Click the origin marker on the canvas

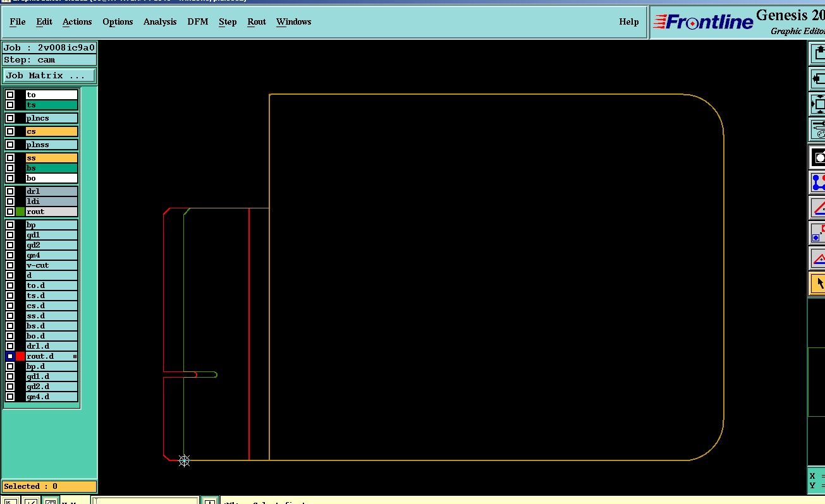(x=184, y=460)
